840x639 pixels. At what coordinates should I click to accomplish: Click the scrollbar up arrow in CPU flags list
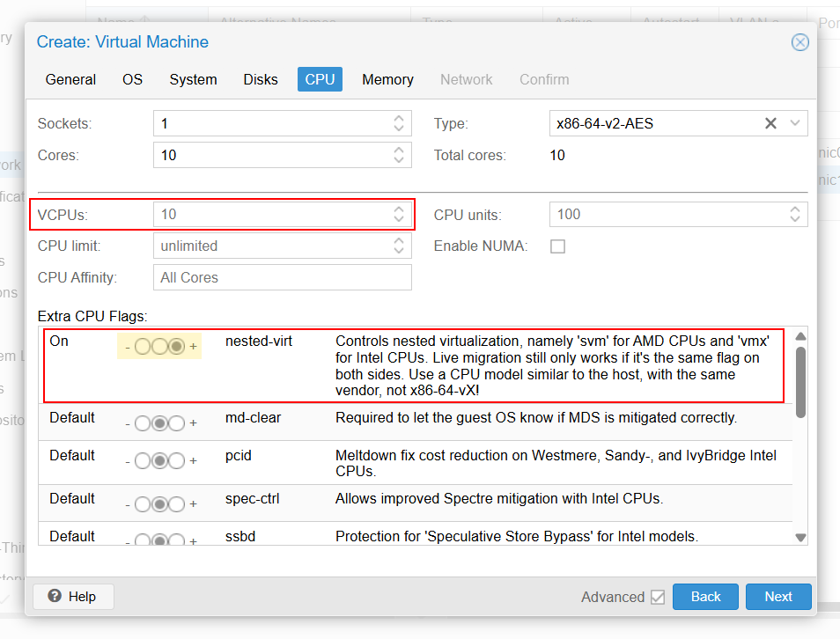(x=800, y=335)
